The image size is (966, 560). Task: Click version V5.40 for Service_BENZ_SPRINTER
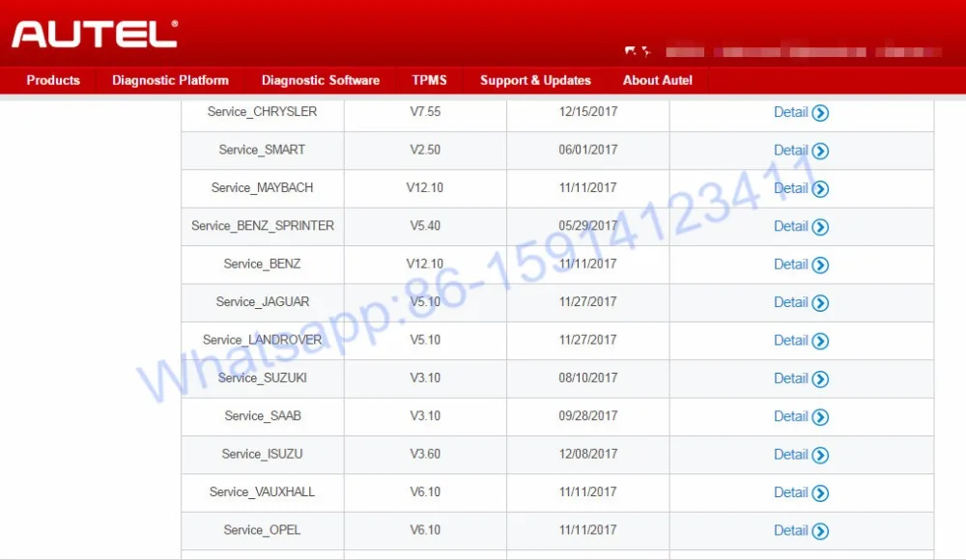click(425, 226)
